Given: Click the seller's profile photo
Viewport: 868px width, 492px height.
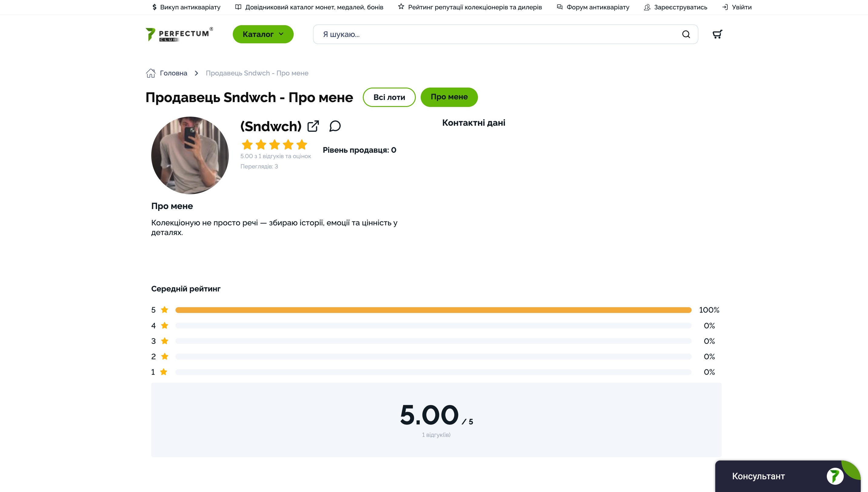Looking at the screenshot, I should tap(190, 155).
